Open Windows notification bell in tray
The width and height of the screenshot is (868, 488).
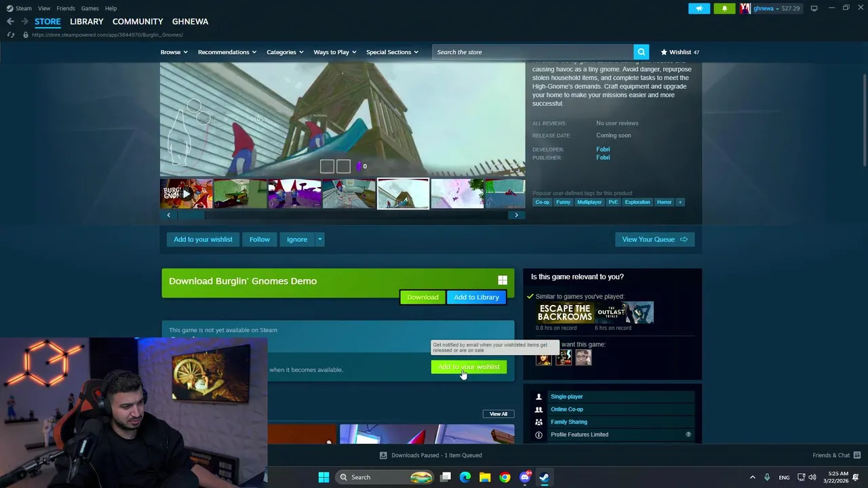(856, 477)
